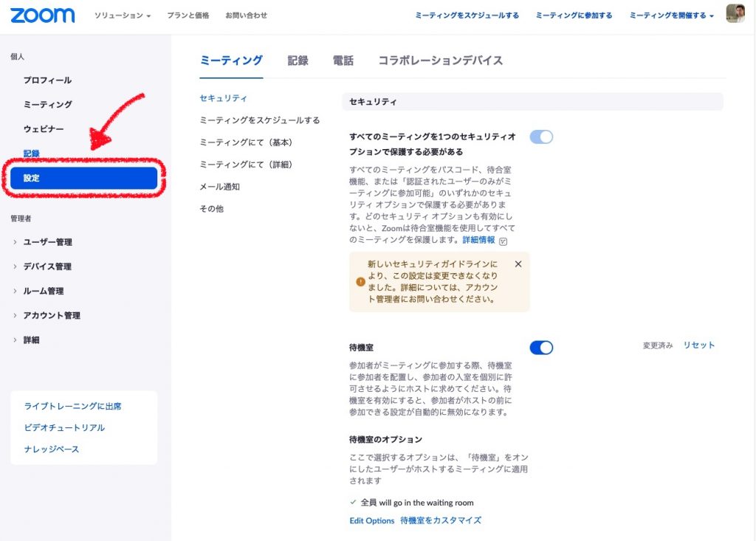756x541 pixels.
Task: Click the Zoom logo
Action: [42, 15]
